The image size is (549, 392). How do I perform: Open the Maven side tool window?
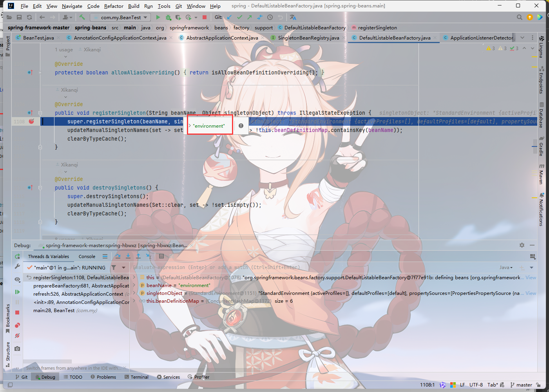541,173
